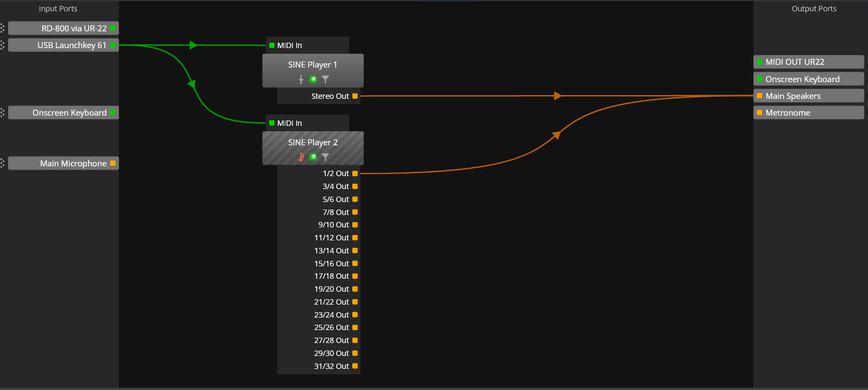Select the Onscreen Keyboard input port
Image resolution: width=868 pixels, height=390 pixels.
[x=63, y=112]
